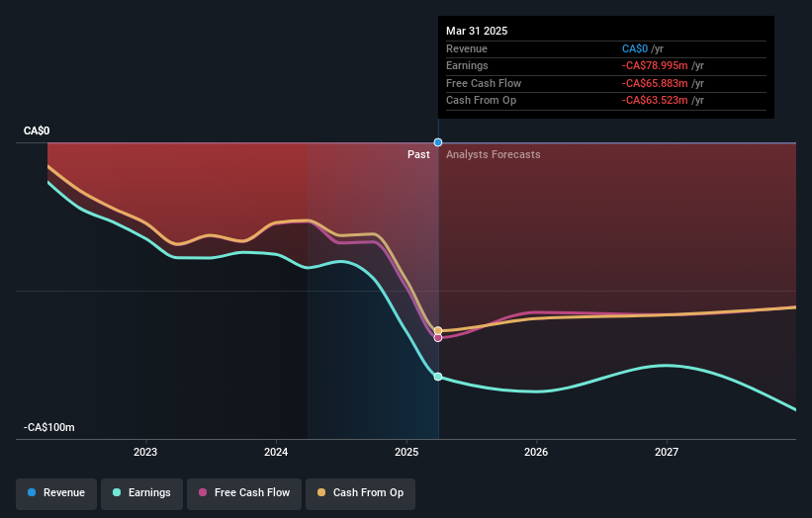The width and height of the screenshot is (812, 518).
Task: Click the -CA$63.523m Cash From Op value
Action: [x=655, y=101]
